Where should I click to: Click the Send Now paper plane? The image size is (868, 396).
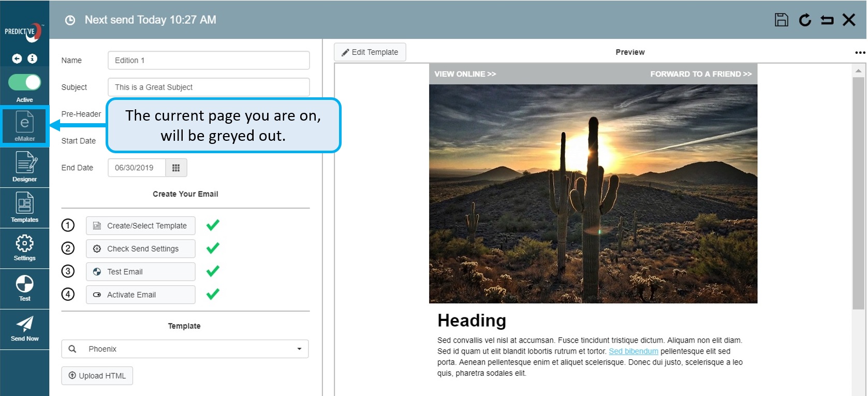[x=24, y=328]
